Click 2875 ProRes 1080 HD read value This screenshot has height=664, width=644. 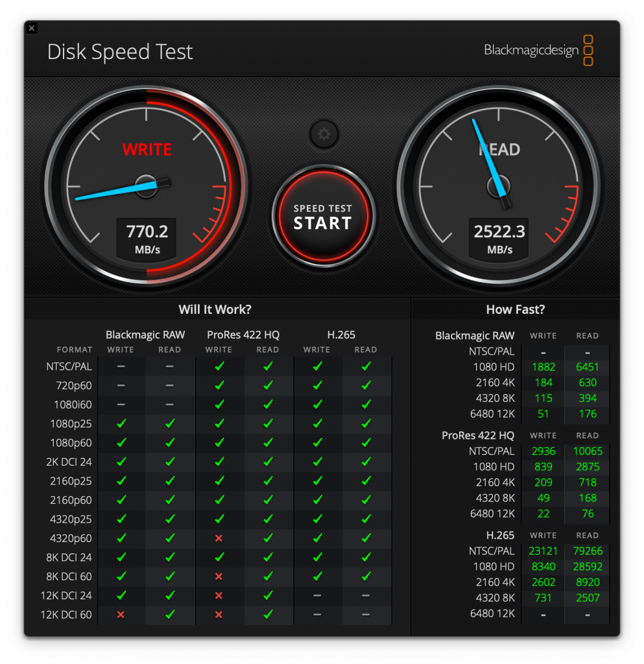[x=588, y=467]
